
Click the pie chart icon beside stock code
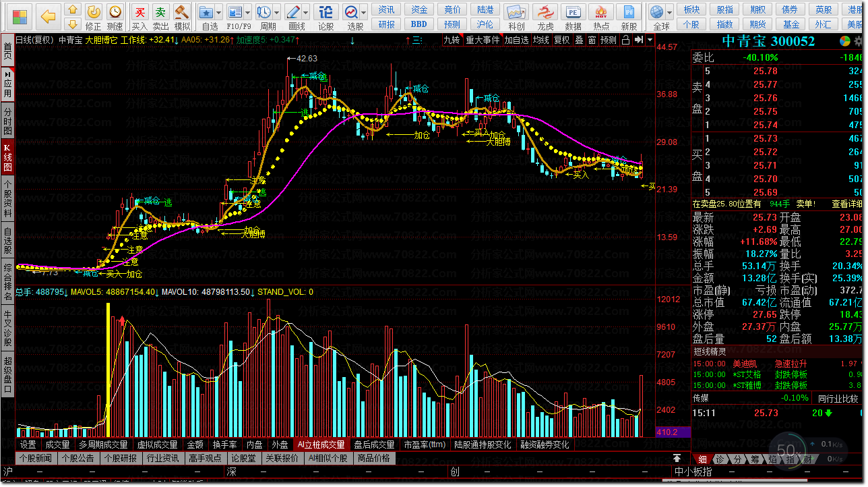coord(844,40)
